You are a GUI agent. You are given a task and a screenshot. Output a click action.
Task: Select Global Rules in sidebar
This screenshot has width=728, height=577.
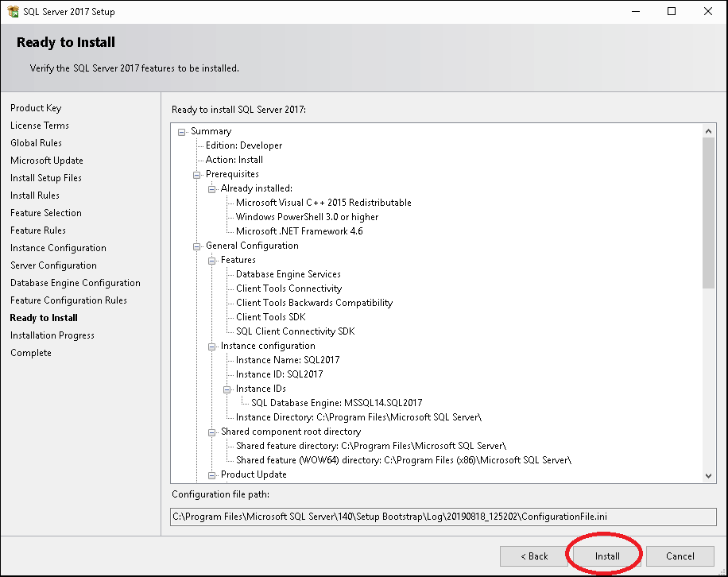coord(36,143)
